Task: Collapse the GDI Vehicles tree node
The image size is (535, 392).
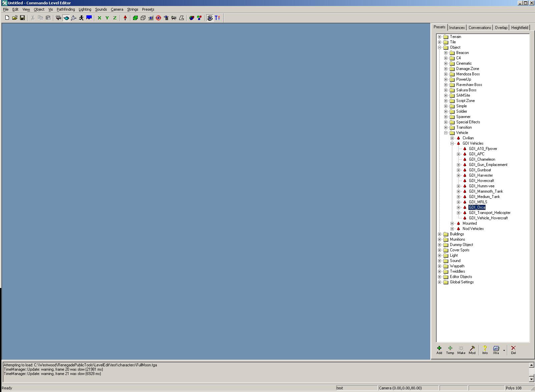Action: pos(452,143)
